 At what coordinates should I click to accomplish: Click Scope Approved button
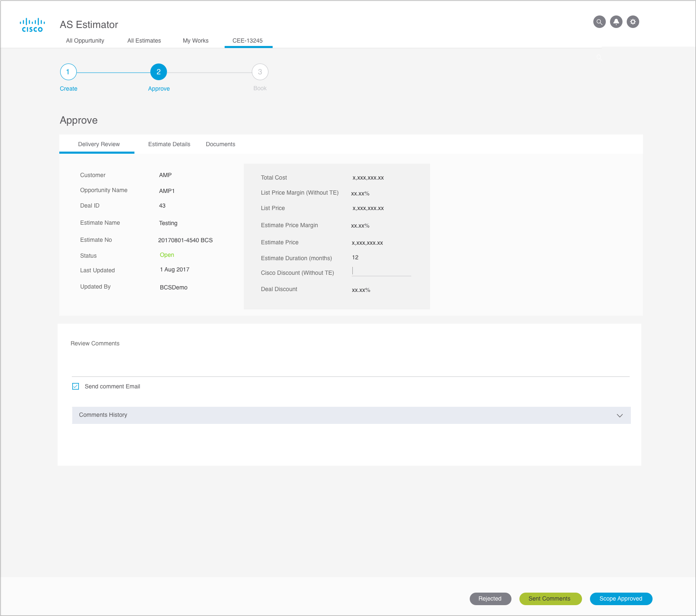621,598
